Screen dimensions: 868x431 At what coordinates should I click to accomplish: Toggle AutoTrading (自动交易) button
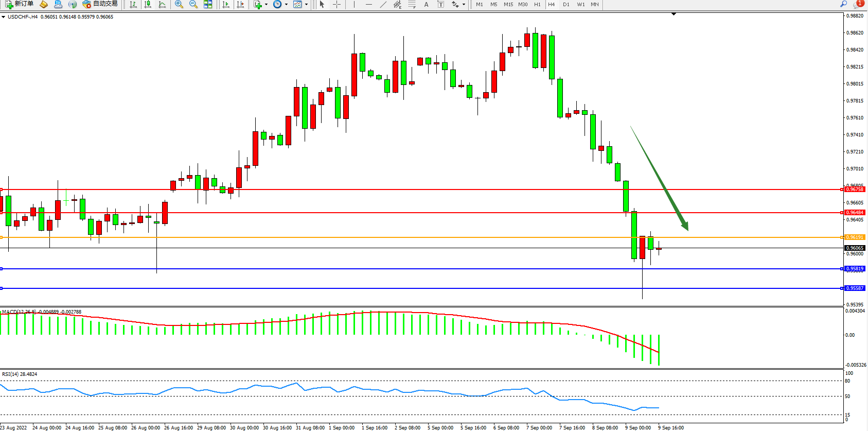100,4
